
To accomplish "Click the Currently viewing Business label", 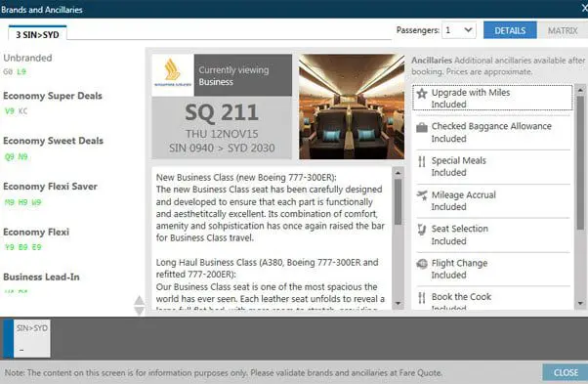I will [x=233, y=76].
